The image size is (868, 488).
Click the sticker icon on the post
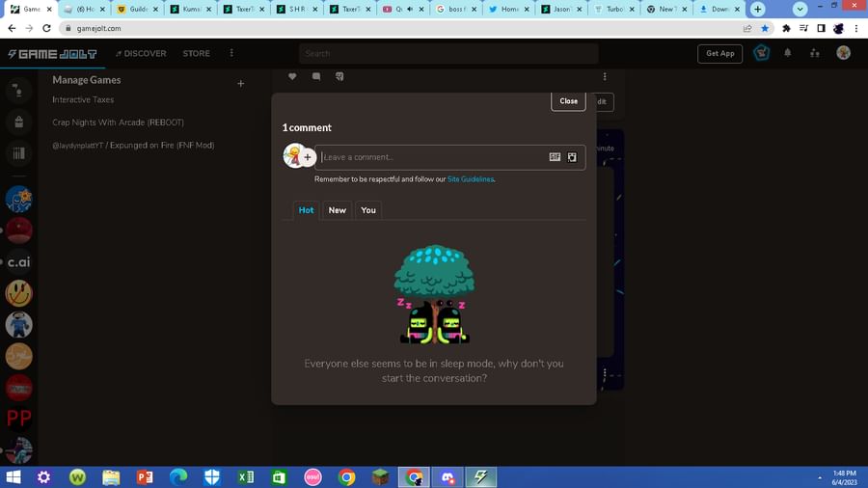339,76
